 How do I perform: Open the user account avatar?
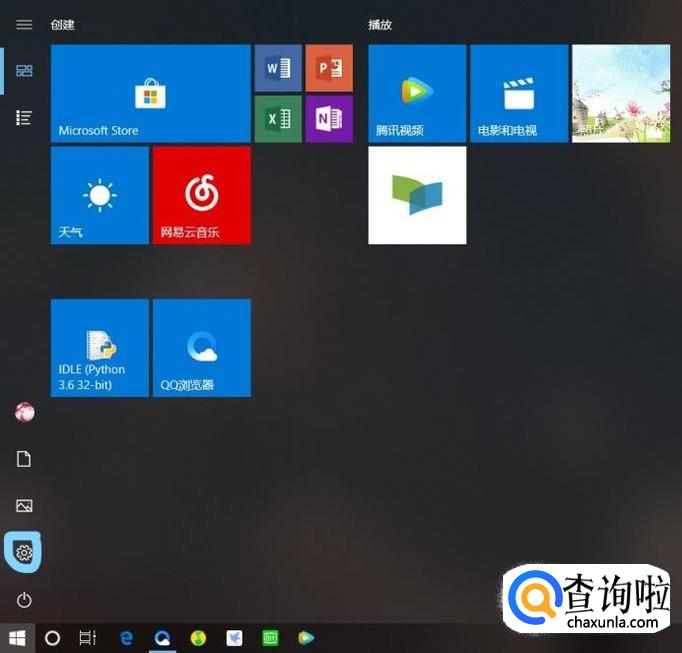coord(25,412)
